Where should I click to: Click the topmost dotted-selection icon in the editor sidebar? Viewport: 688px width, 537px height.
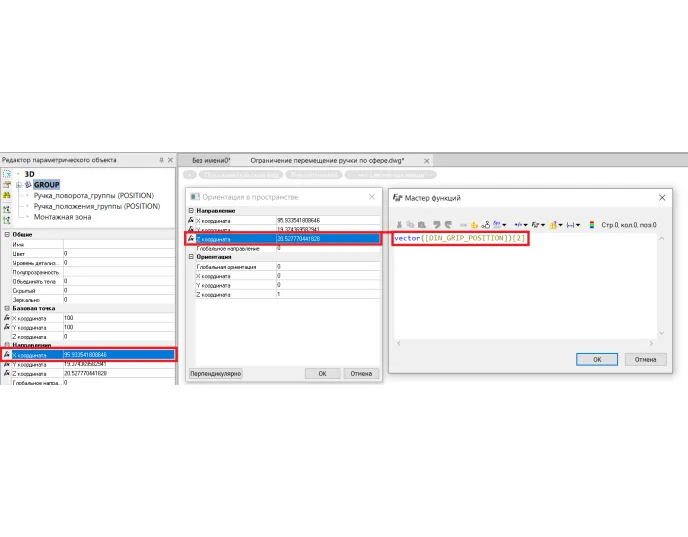tap(7, 174)
